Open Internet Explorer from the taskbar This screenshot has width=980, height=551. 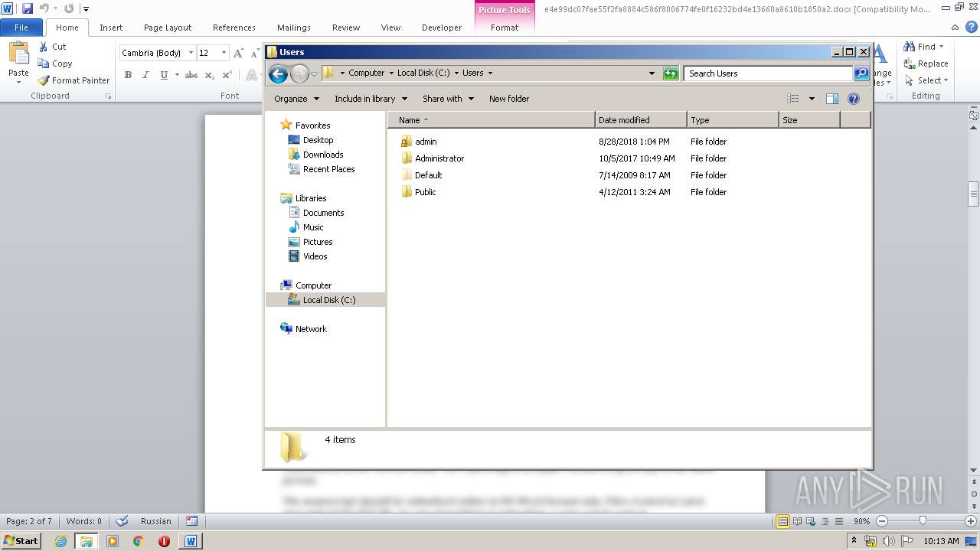pos(60,541)
